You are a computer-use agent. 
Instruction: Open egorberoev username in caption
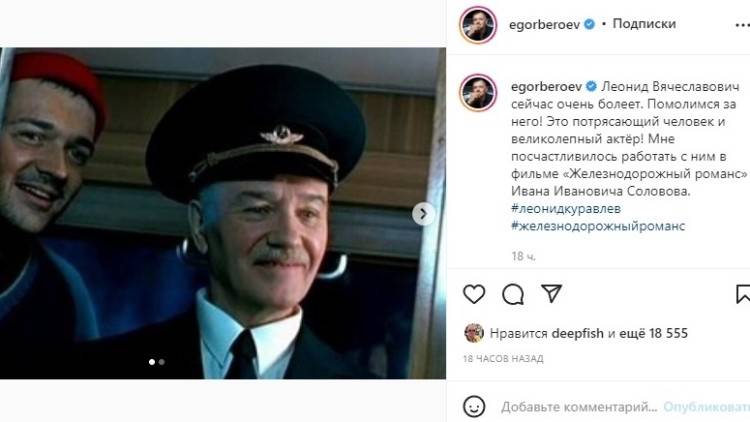546,87
